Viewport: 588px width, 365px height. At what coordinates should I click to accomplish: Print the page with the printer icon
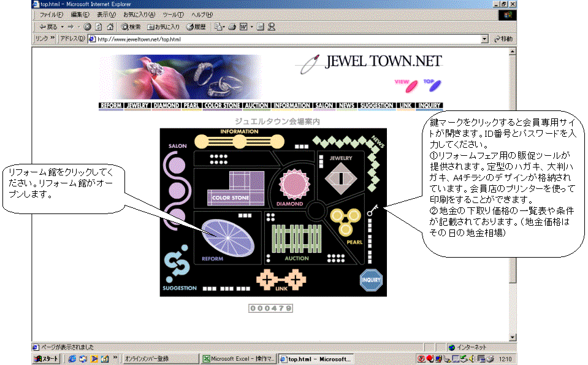(232, 26)
